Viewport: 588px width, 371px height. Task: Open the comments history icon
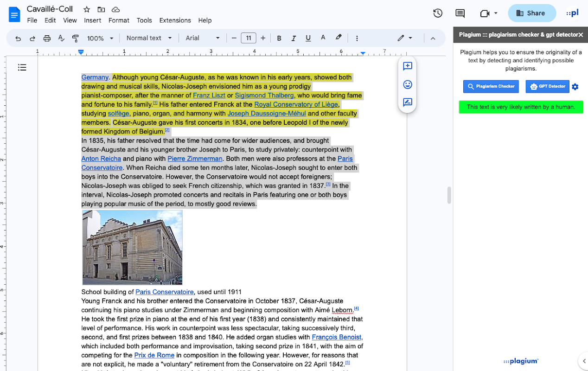point(460,13)
